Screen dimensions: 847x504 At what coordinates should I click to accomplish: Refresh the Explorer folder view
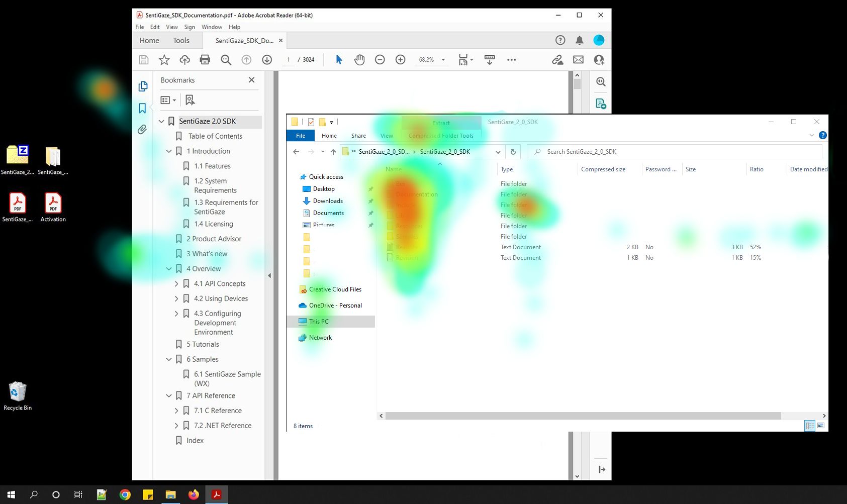pos(513,152)
